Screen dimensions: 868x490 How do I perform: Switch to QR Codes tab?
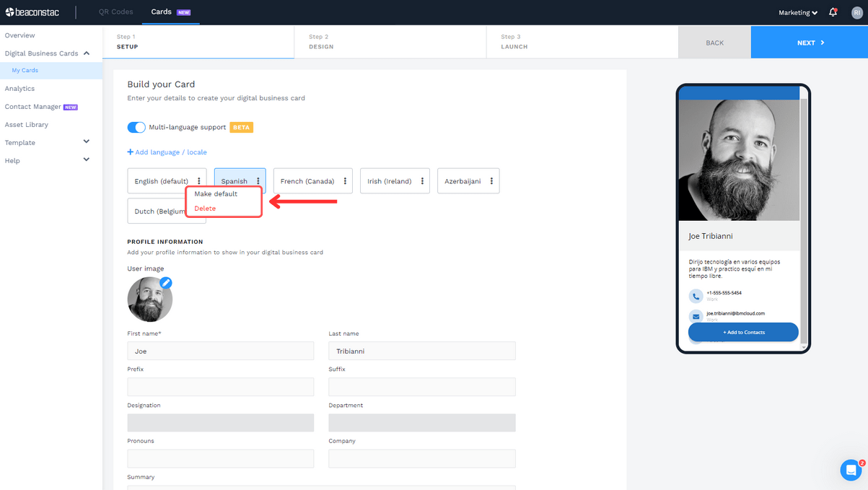(116, 12)
